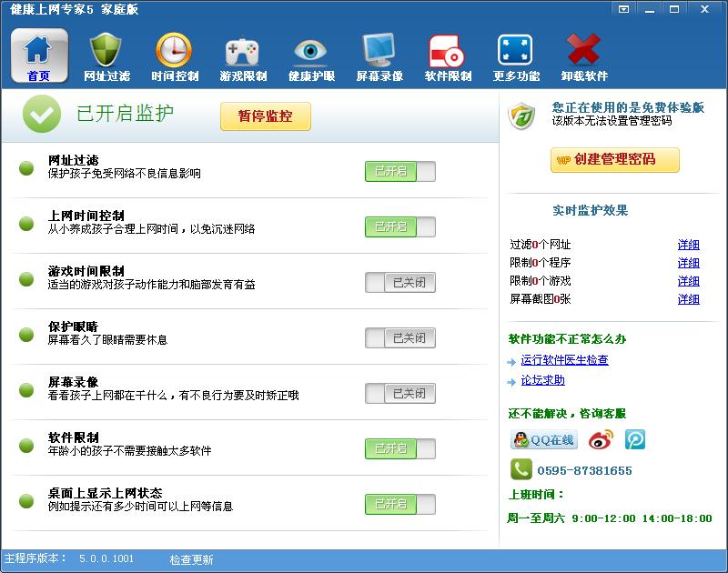This screenshot has width=728, height=573.
Task: Click the Tencent Weibo icon
Action: [634, 439]
